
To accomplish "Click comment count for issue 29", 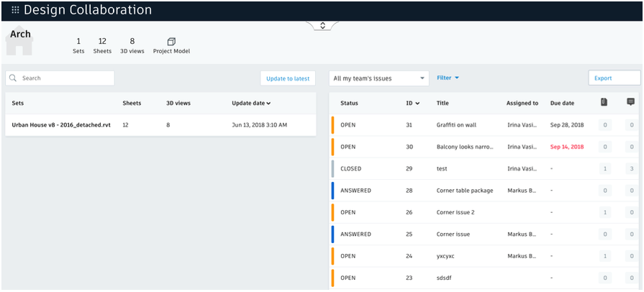I will tap(630, 168).
